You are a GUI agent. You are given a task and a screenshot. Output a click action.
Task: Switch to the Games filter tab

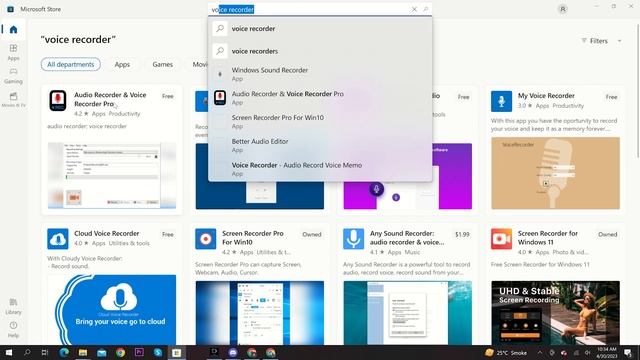(x=162, y=64)
